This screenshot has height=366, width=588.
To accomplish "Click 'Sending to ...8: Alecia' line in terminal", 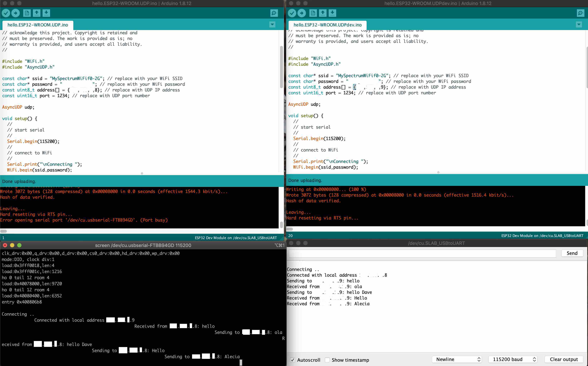I will click(202, 357).
